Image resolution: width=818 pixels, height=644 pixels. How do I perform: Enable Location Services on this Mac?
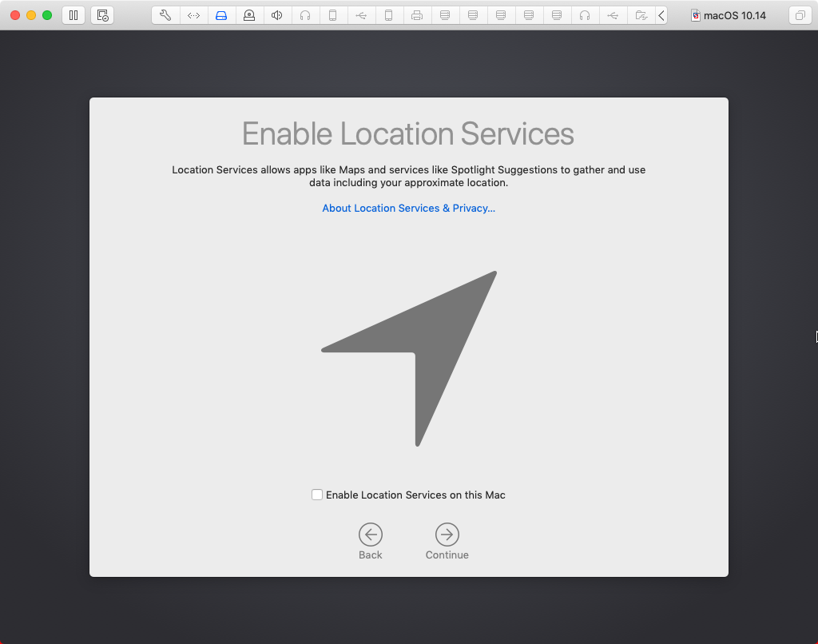click(317, 495)
